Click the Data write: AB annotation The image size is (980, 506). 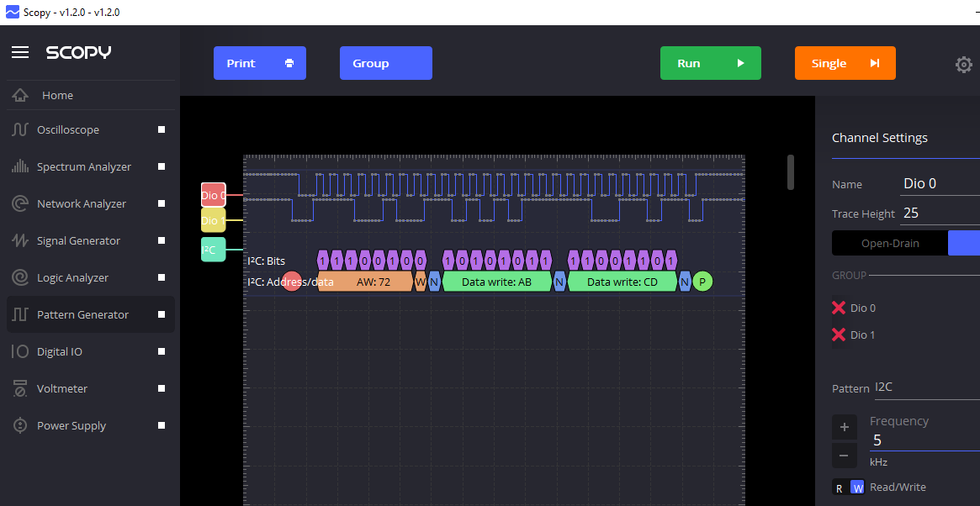[x=497, y=282]
